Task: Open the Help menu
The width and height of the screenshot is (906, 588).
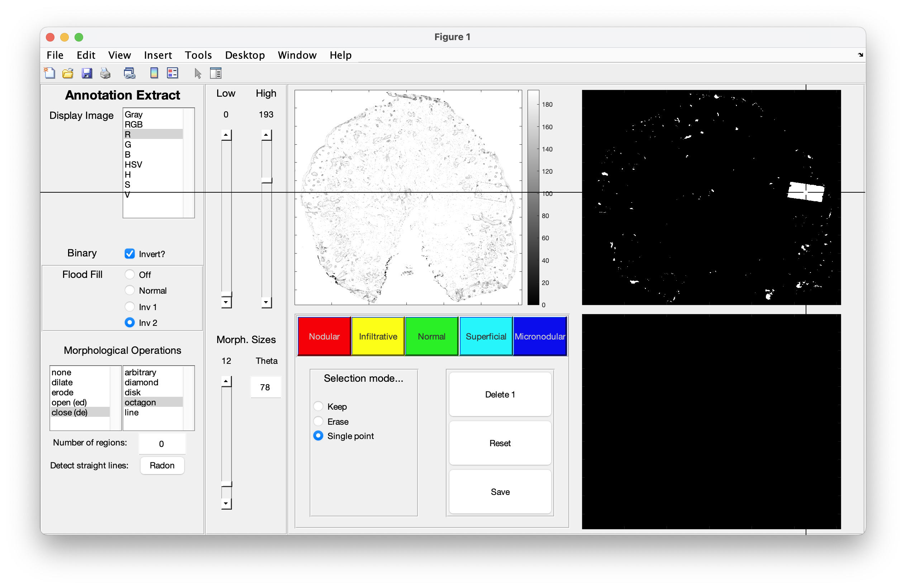Action: (x=340, y=55)
